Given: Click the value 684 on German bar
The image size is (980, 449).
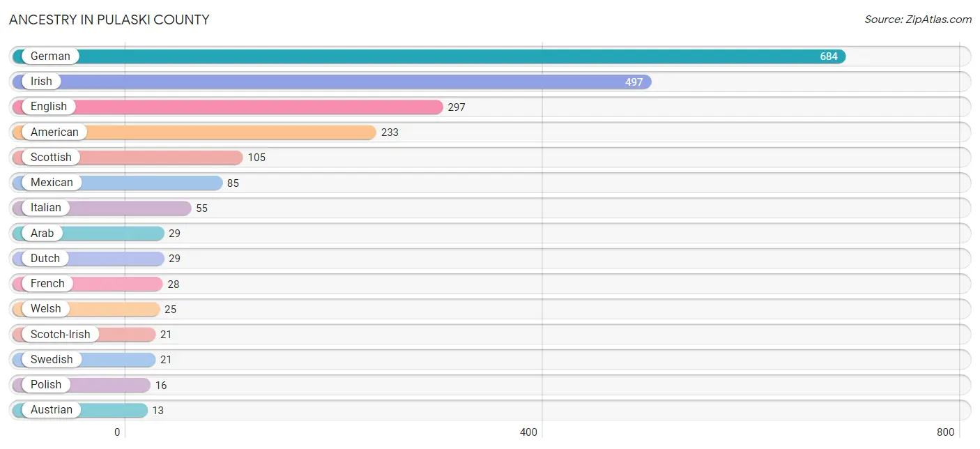Looking at the screenshot, I should (829, 56).
